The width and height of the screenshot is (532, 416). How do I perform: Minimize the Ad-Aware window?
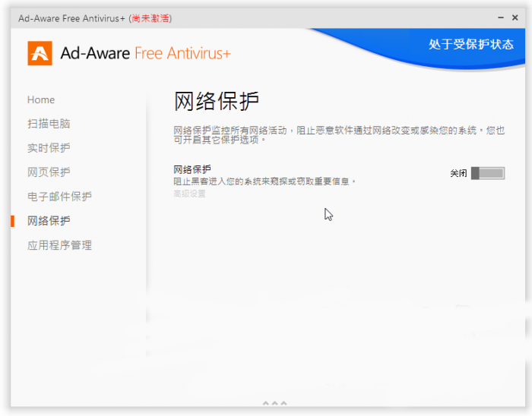click(x=500, y=17)
